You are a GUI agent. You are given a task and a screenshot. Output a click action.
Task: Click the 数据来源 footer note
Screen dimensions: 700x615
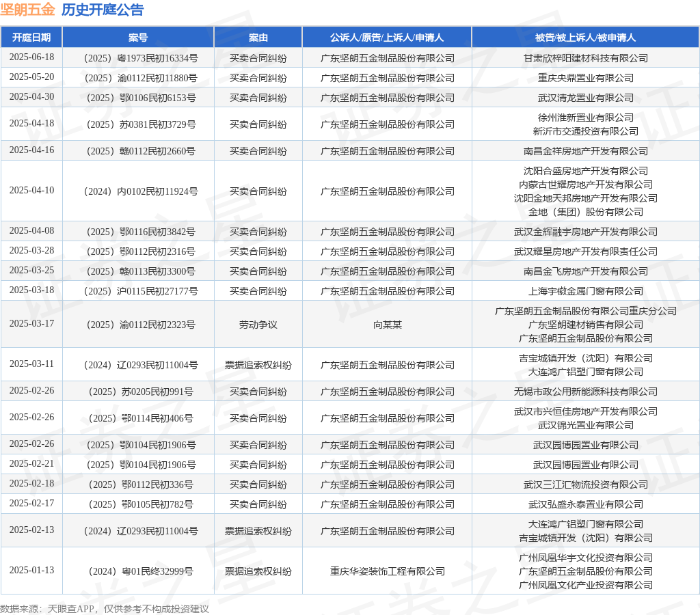tap(105, 609)
